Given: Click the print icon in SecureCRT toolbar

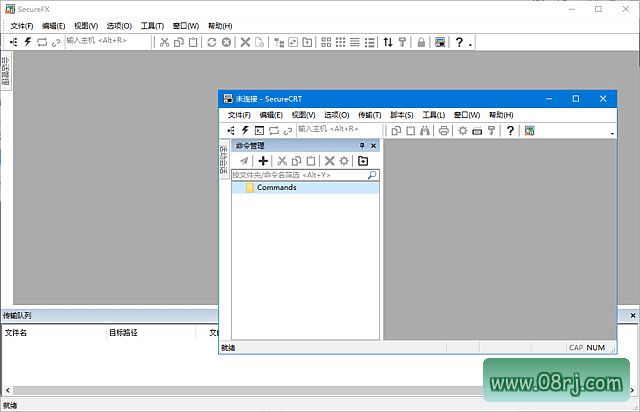Looking at the screenshot, I should pos(444,130).
